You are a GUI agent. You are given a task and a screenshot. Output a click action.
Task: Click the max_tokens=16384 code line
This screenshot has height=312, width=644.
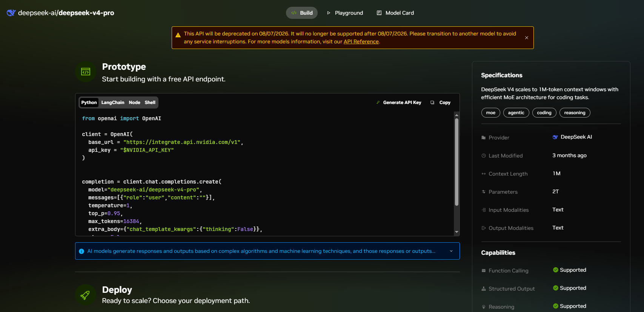tap(115, 221)
